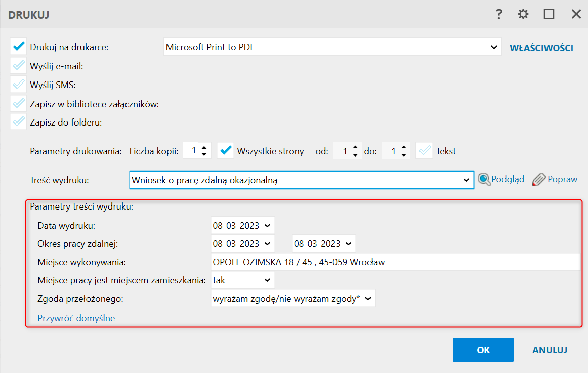Toggle the Wszystkie strony checkbox

click(x=225, y=150)
